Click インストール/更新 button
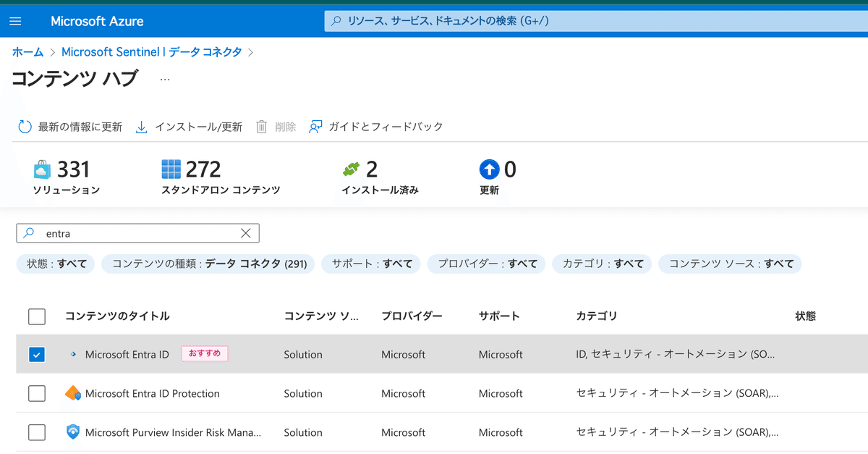 [x=189, y=127]
